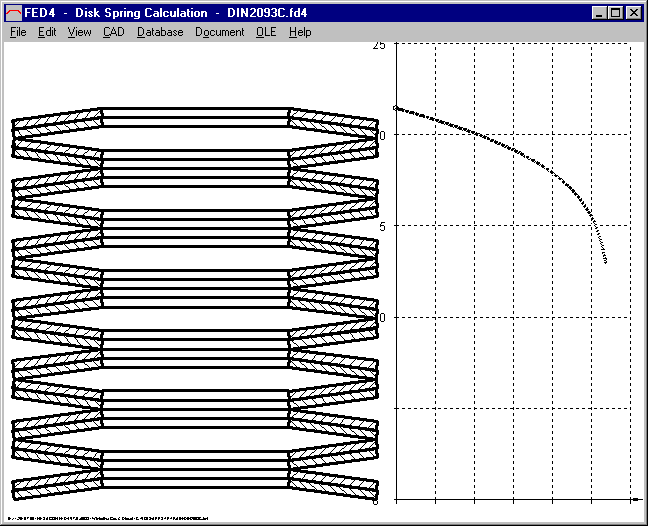Screen dimensions: 648x526
Task: Expand the View menu
Action: coord(79,32)
